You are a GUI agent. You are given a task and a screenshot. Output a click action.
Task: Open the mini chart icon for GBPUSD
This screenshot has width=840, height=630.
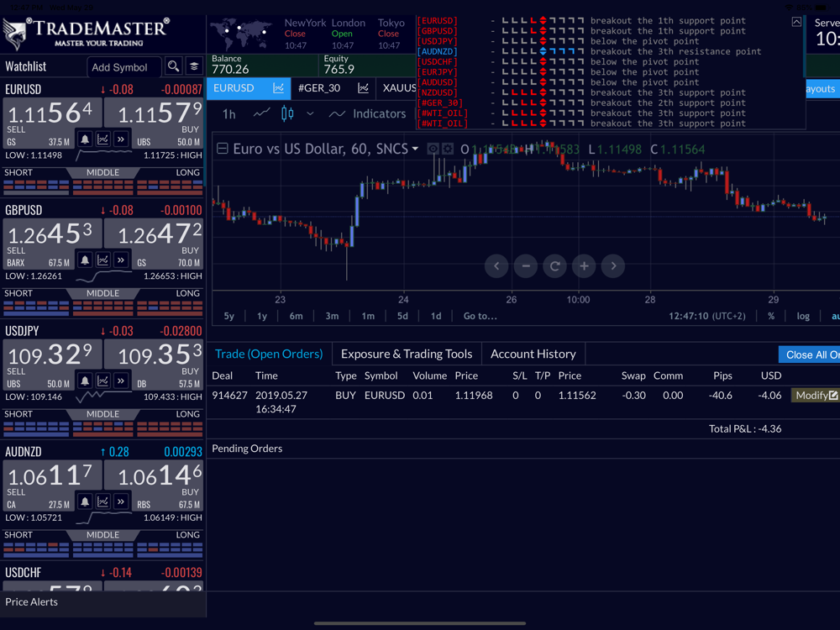pyautogui.click(x=102, y=260)
